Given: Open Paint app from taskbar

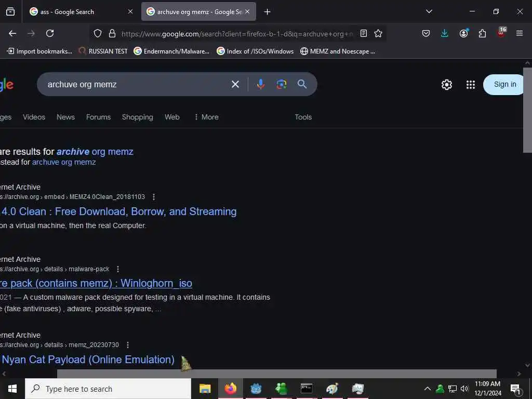Looking at the screenshot, I should tap(332, 389).
